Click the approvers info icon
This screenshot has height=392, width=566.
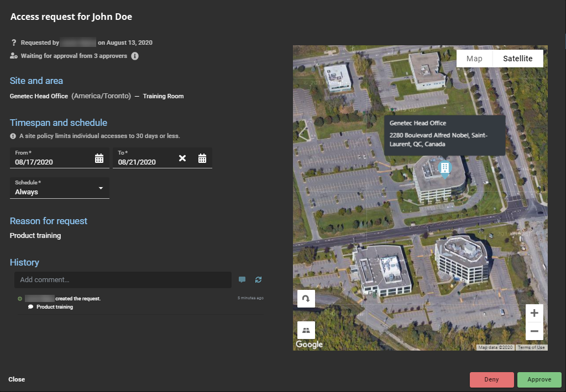pyautogui.click(x=135, y=56)
